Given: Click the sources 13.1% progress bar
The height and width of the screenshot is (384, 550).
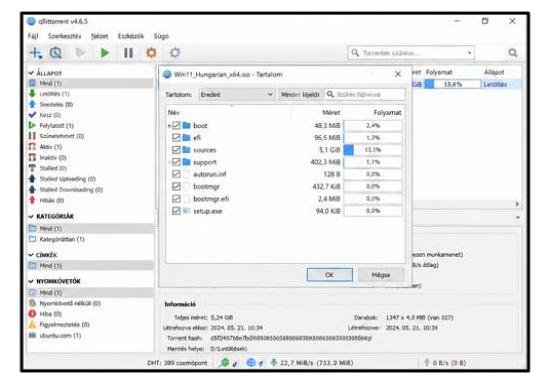Looking at the screenshot, I should (373, 150).
